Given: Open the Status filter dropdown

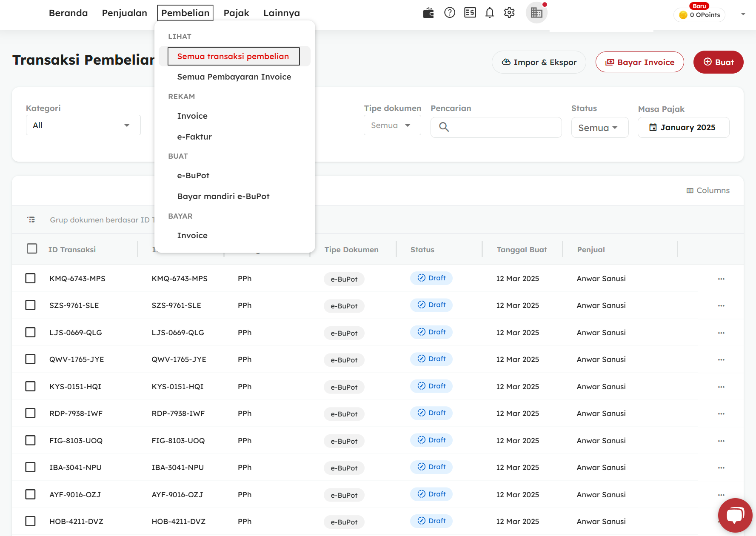Looking at the screenshot, I should click(x=599, y=128).
